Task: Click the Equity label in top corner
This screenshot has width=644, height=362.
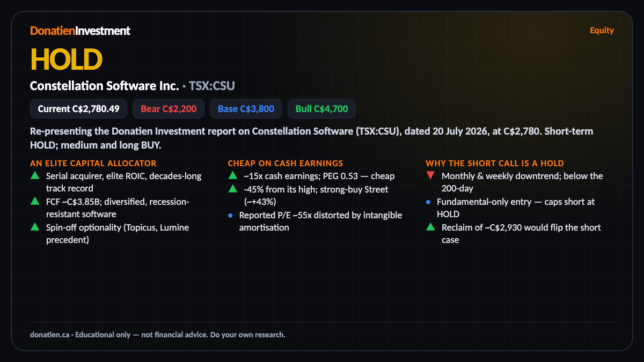Action: [x=602, y=30]
